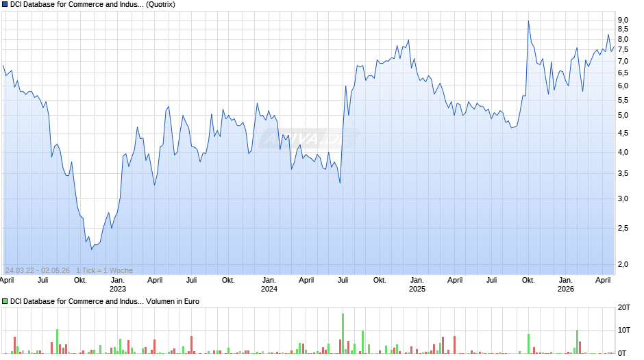The width and height of the screenshot is (644, 360).
Task: Click the 7,5 price axis label
Action: pos(623,50)
